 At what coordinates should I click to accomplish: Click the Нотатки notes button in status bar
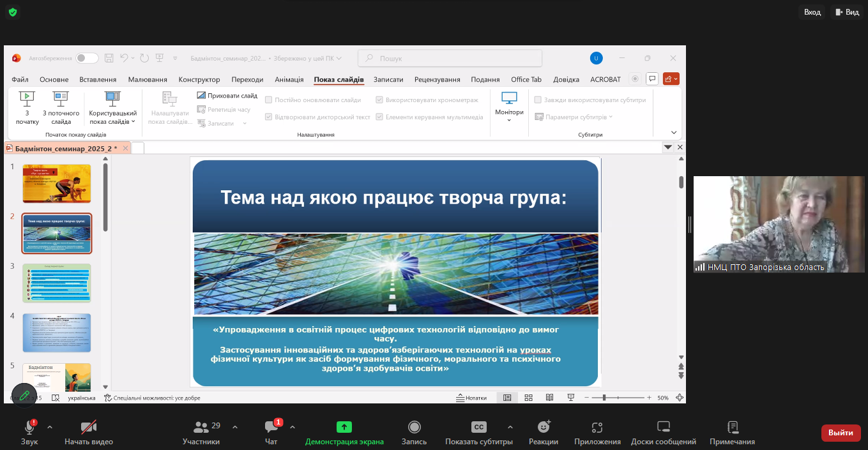click(x=471, y=398)
